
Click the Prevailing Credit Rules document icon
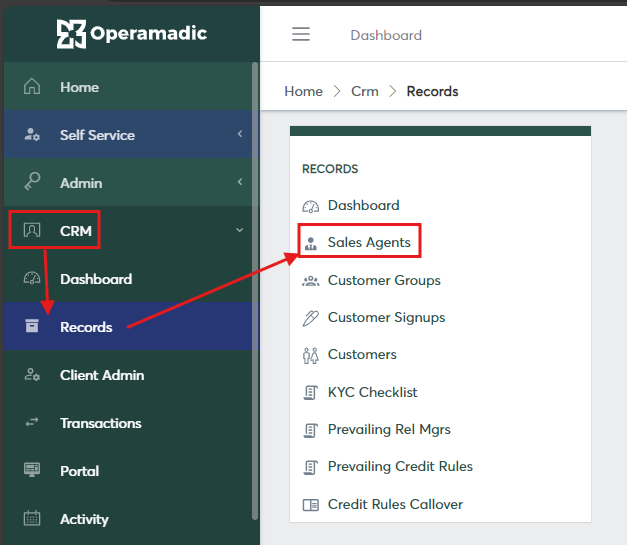(311, 467)
